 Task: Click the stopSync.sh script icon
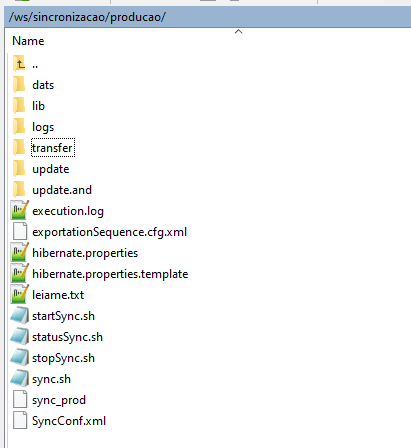pyautogui.click(x=20, y=357)
